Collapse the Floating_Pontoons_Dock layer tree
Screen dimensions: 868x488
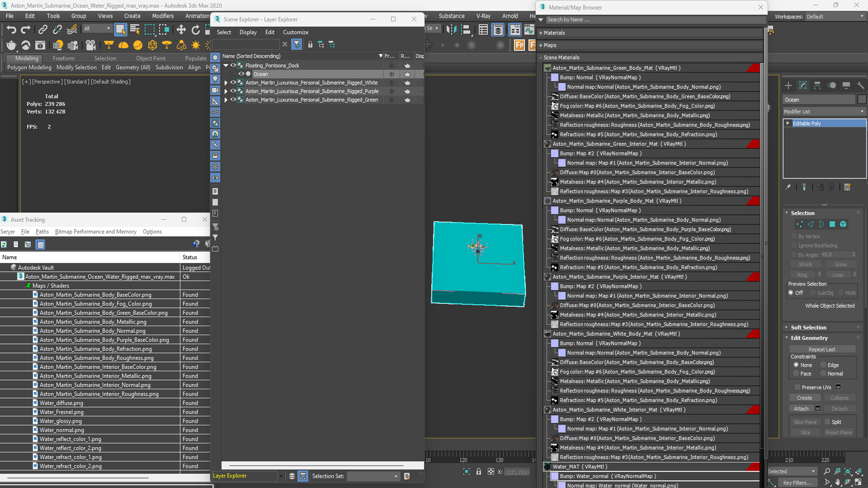pyautogui.click(x=226, y=66)
